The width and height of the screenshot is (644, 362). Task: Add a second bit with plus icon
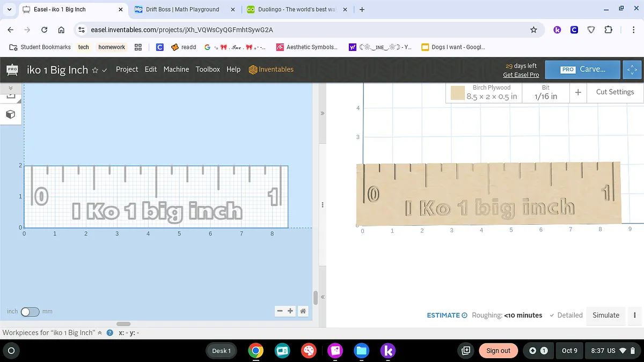click(578, 92)
